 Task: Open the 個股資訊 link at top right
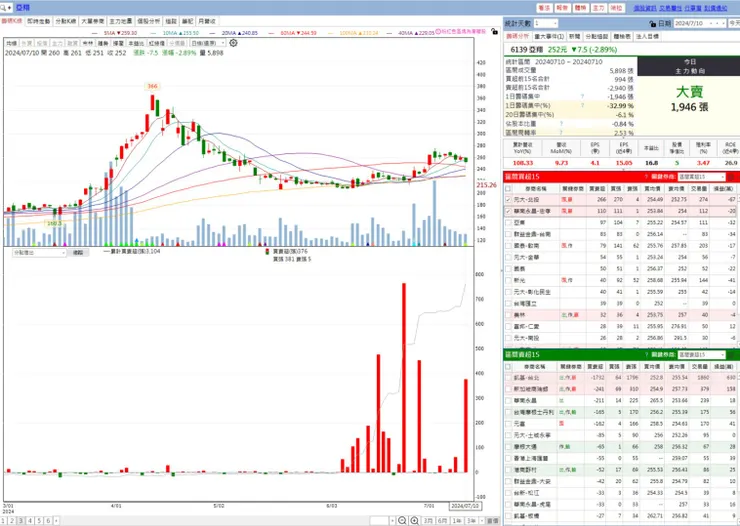[x=645, y=8]
